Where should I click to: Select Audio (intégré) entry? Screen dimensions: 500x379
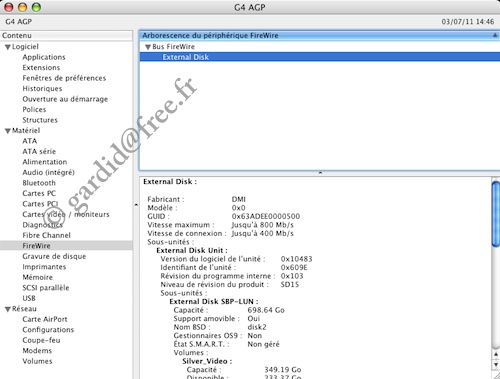(48, 172)
